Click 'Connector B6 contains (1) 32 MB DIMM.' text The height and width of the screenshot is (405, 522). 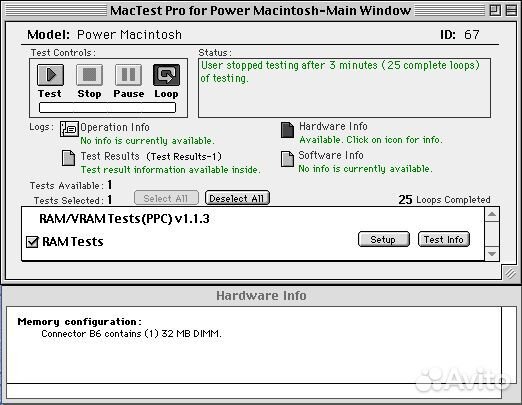[x=131, y=334]
